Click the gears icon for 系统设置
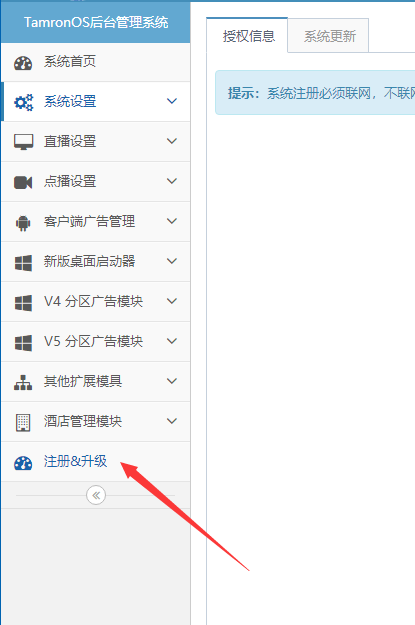 24,102
